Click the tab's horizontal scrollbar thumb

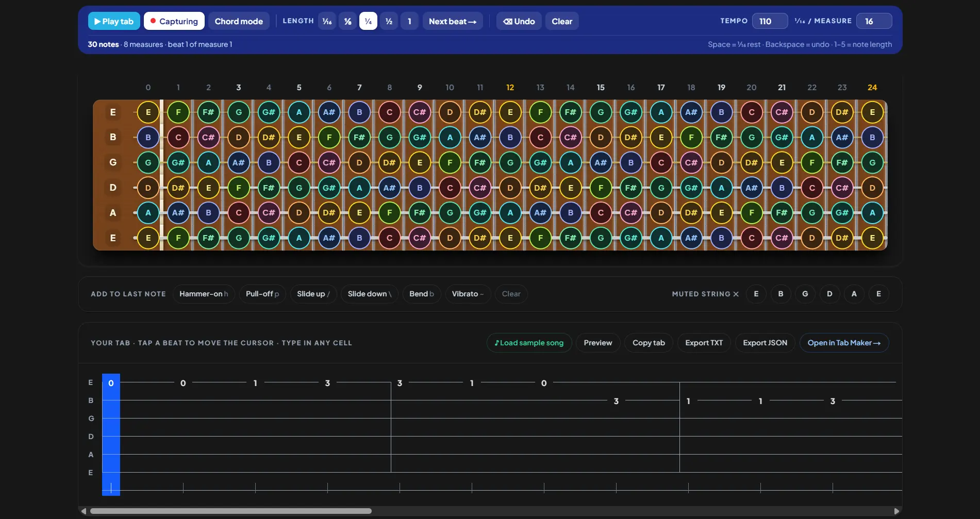(231, 511)
